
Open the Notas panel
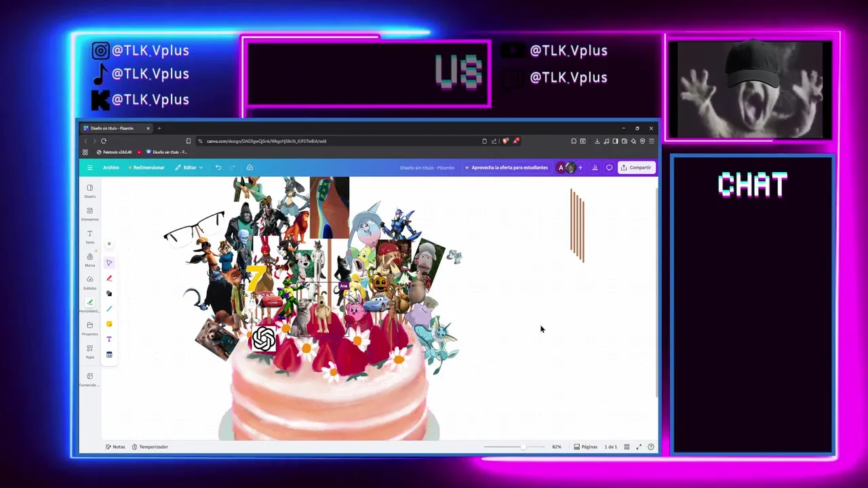(x=115, y=447)
